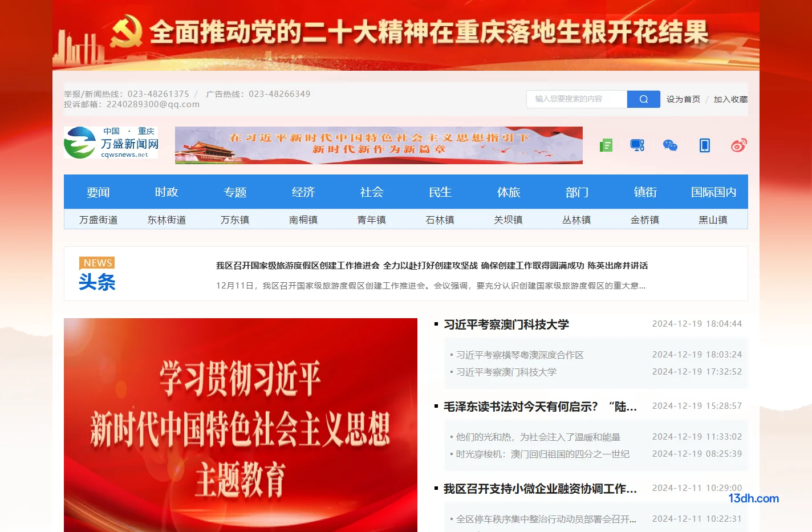Open the 部门 navigation tab
Image resolution: width=812 pixels, height=532 pixels.
point(577,192)
